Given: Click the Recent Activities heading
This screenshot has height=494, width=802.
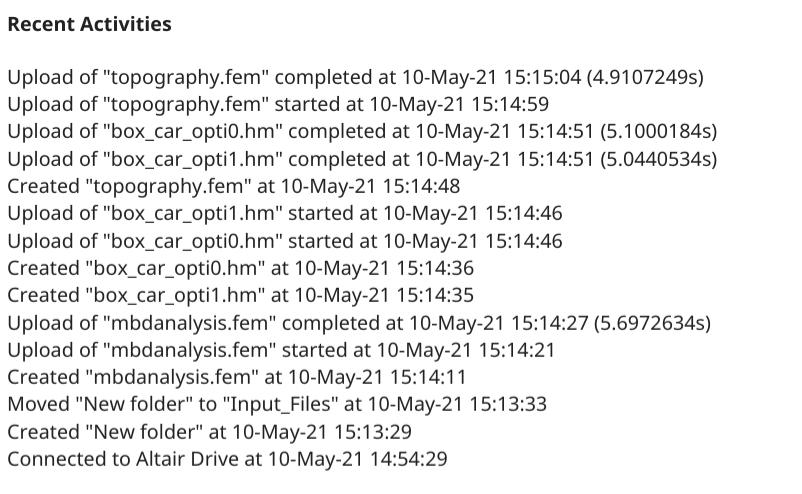Looking at the screenshot, I should pos(89,24).
